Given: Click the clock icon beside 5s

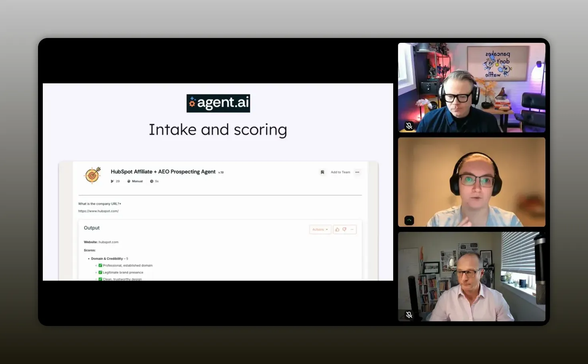Looking at the screenshot, I should [152, 181].
